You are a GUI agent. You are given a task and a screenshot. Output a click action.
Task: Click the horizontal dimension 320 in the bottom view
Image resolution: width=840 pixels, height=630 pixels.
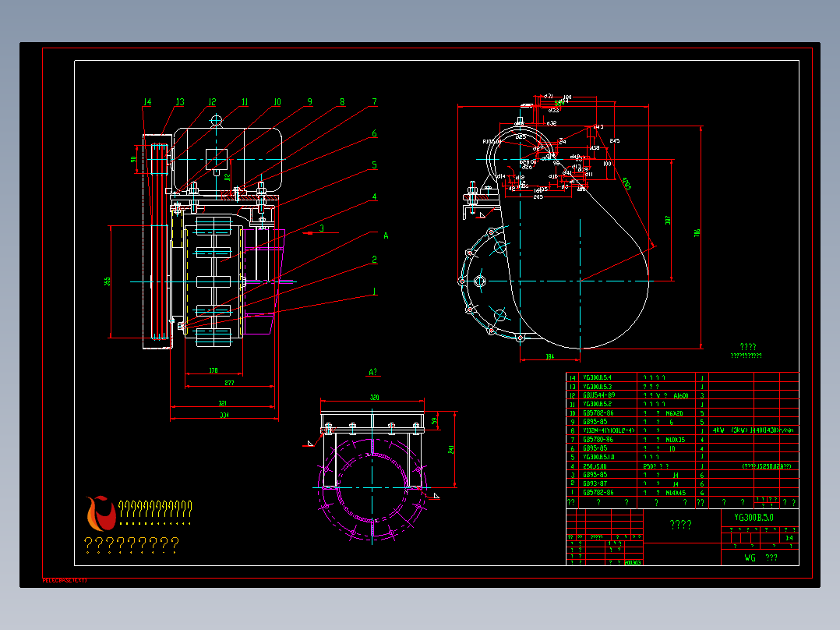[375, 398]
